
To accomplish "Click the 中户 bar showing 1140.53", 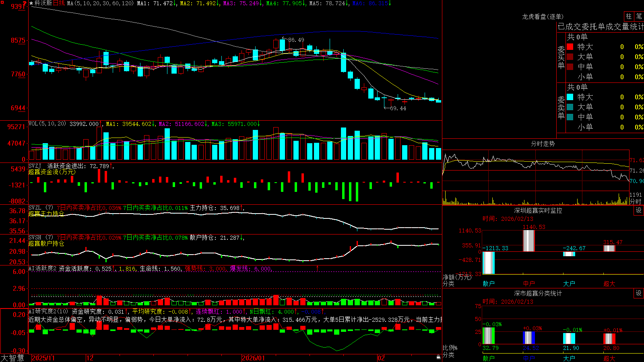I will coord(528,241).
